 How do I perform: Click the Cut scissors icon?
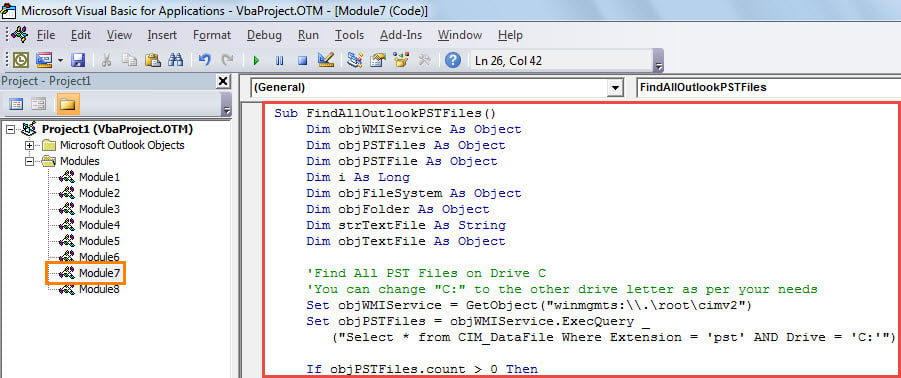tap(106, 60)
